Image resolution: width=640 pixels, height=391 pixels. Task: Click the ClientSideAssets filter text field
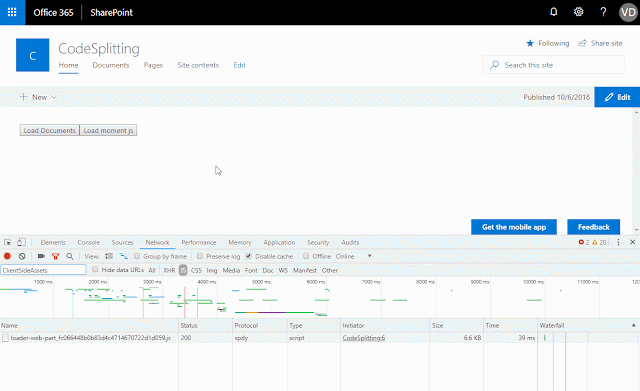[43, 270]
